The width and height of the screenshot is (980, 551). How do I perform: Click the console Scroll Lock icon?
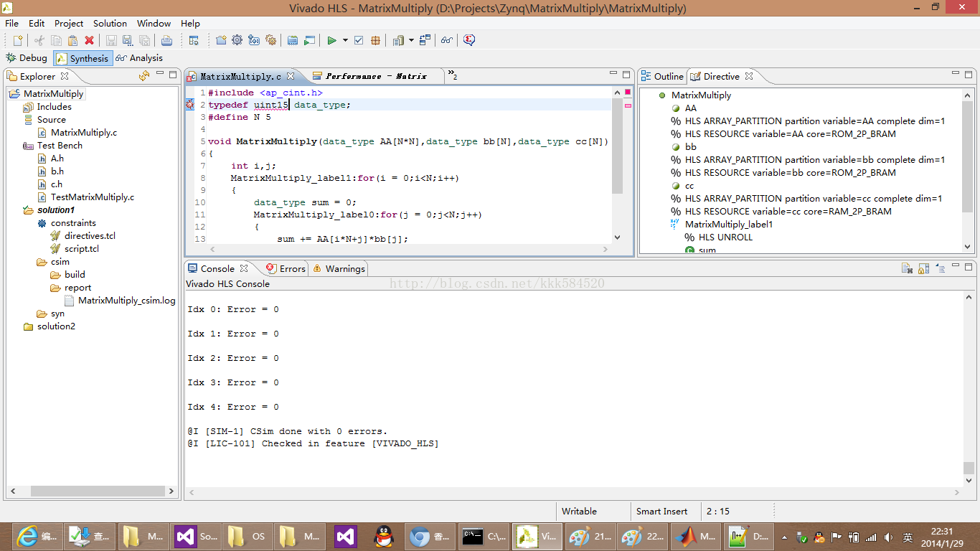coord(923,268)
